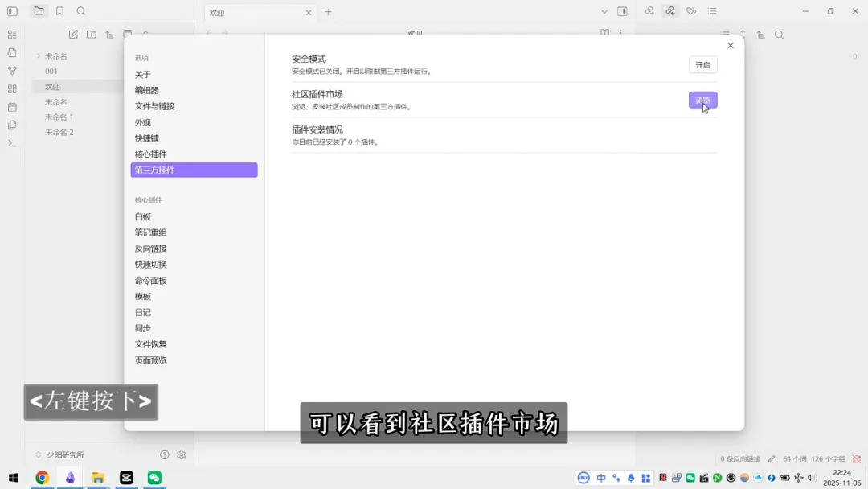Open the search sidebar magnifier icon
The image size is (868, 489).
(80, 11)
